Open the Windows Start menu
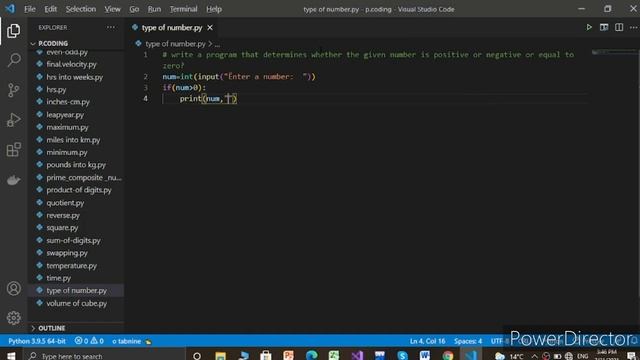This screenshot has width=640, height=360. pyautogui.click(x=11, y=356)
